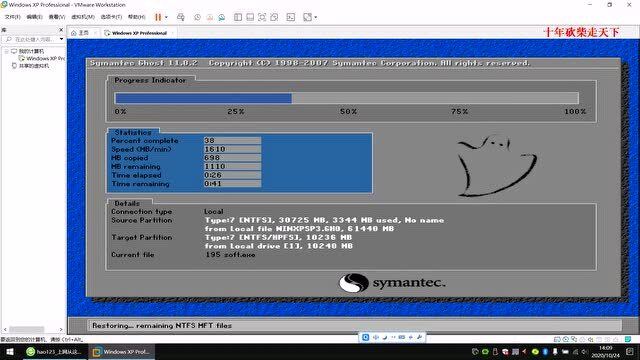Switch to the home (主页) tab
The height and width of the screenshot is (360, 640).
coord(80,33)
